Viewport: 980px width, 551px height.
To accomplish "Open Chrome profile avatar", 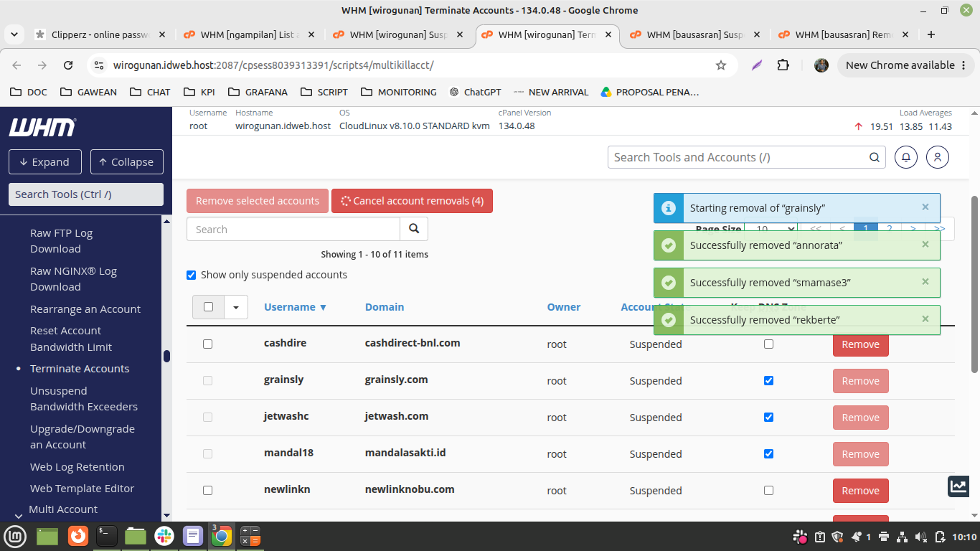I will point(821,65).
